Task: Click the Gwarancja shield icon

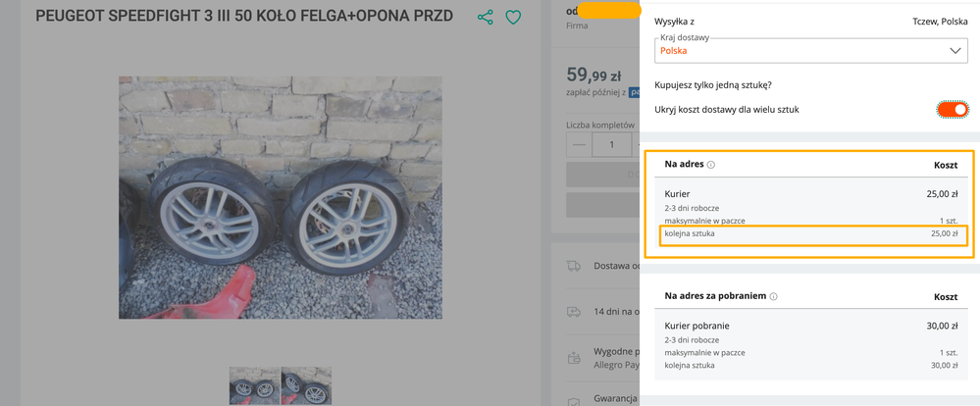Action: 573,400
